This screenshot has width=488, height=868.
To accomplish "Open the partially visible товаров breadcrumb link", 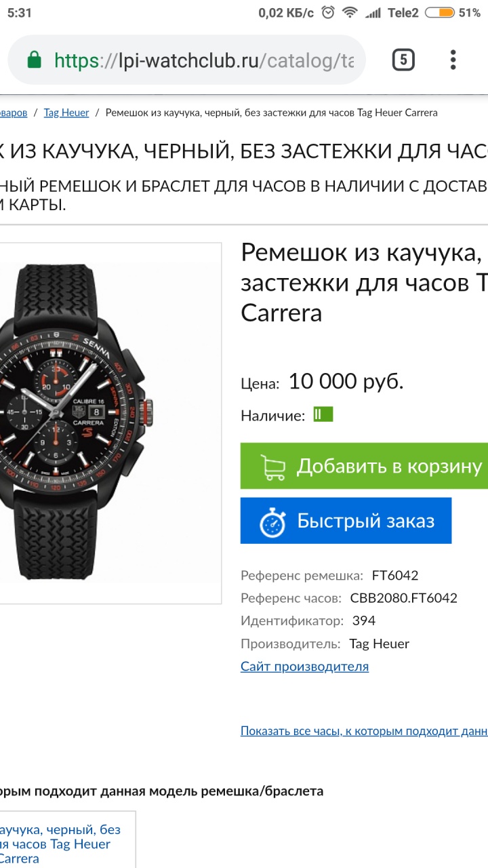I will point(14,113).
